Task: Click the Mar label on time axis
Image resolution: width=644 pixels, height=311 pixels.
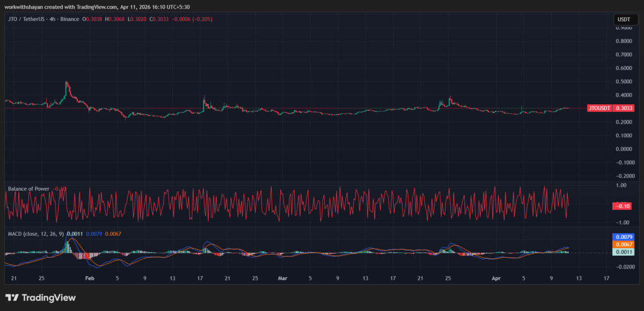Action: coord(282,278)
